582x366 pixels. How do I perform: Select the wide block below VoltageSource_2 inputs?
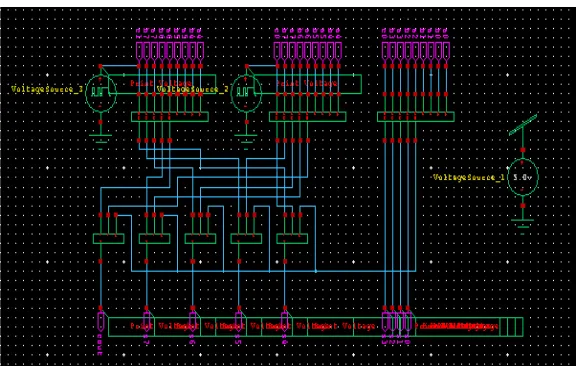(308, 117)
